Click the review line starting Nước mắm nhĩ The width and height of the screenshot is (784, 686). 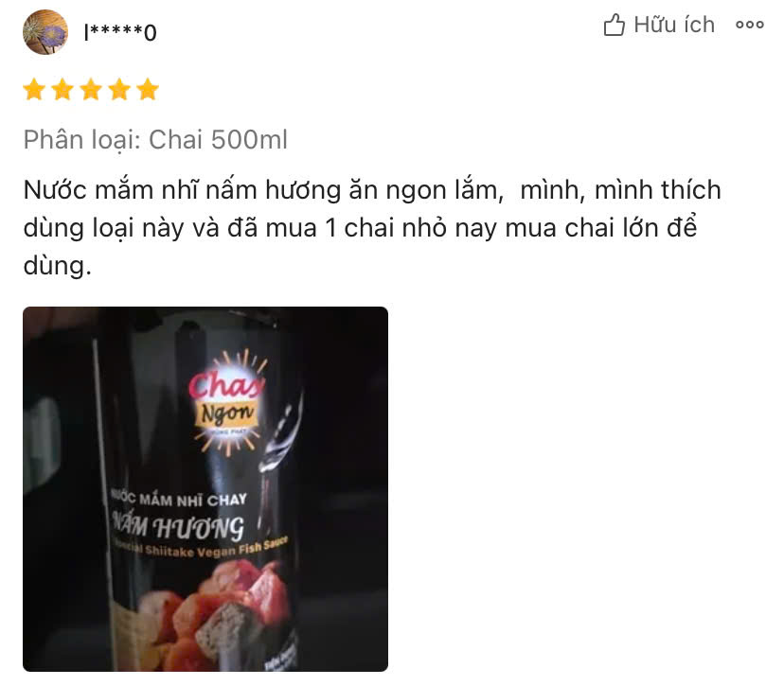click(x=372, y=190)
